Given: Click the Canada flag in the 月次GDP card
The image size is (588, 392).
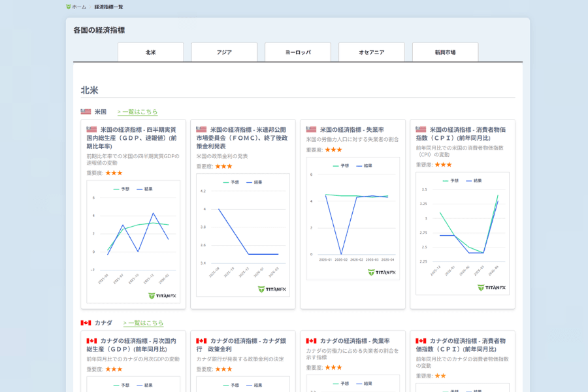Looking at the screenshot, I should coord(91,340).
